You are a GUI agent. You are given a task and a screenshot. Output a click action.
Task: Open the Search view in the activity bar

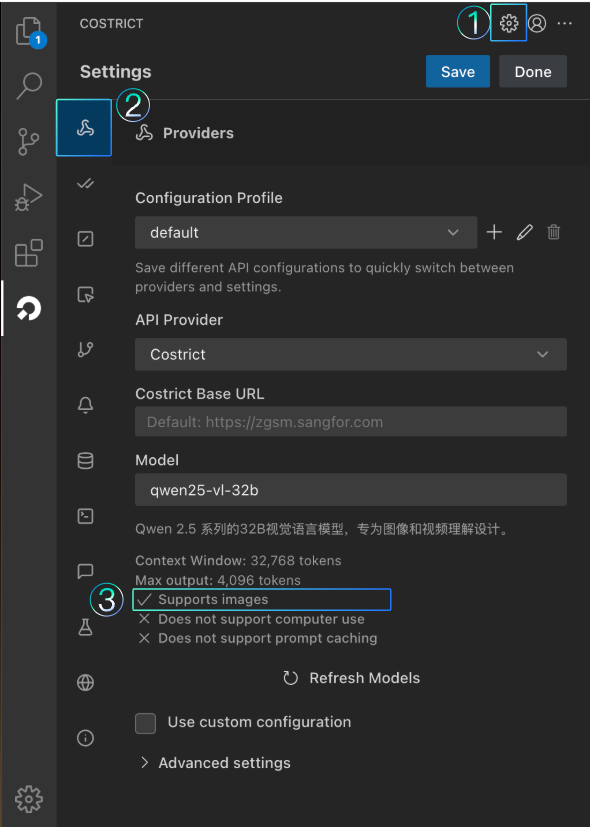[x=28, y=86]
